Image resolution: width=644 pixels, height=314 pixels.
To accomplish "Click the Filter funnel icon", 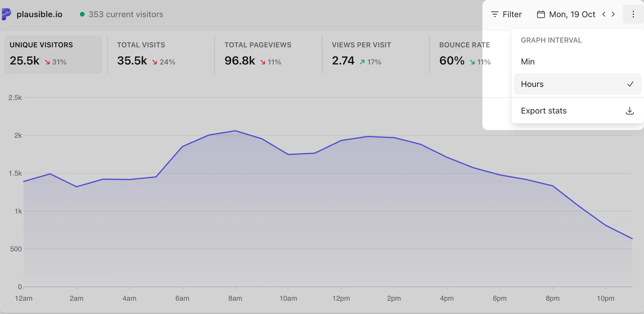I will pyautogui.click(x=495, y=14).
